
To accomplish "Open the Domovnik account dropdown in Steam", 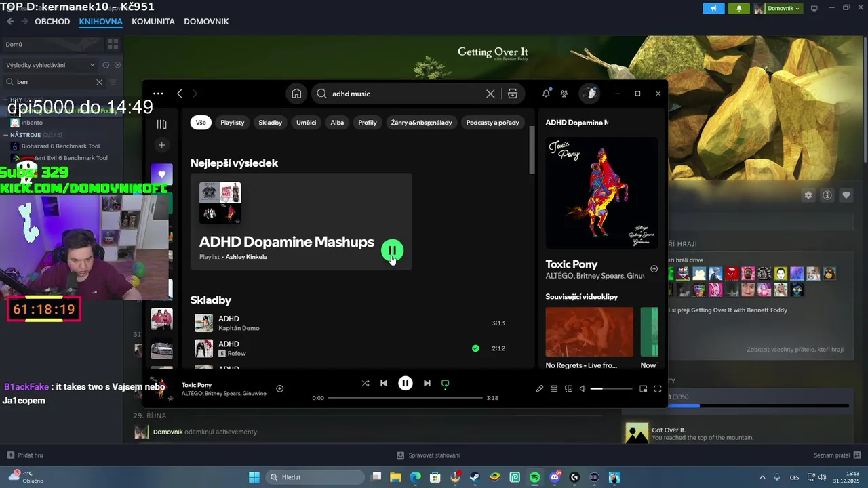I will [x=778, y=8].
